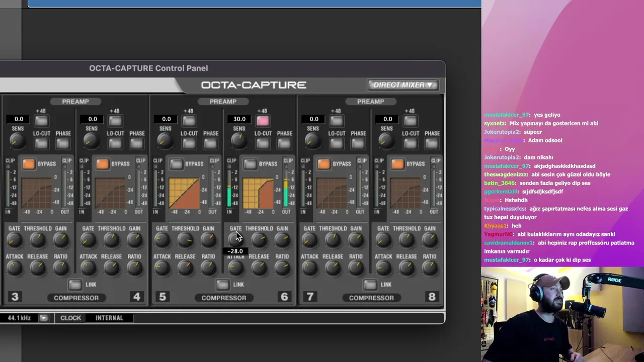Click the COMPRESSOR label for channels 5-6
Image resolution: width=644 pixels, height=362 pixels.
224,298
